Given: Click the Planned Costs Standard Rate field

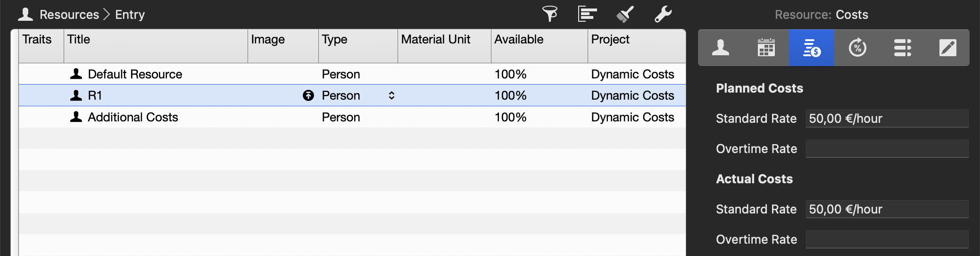Looking at the screenshot, I should coord(887,119).
